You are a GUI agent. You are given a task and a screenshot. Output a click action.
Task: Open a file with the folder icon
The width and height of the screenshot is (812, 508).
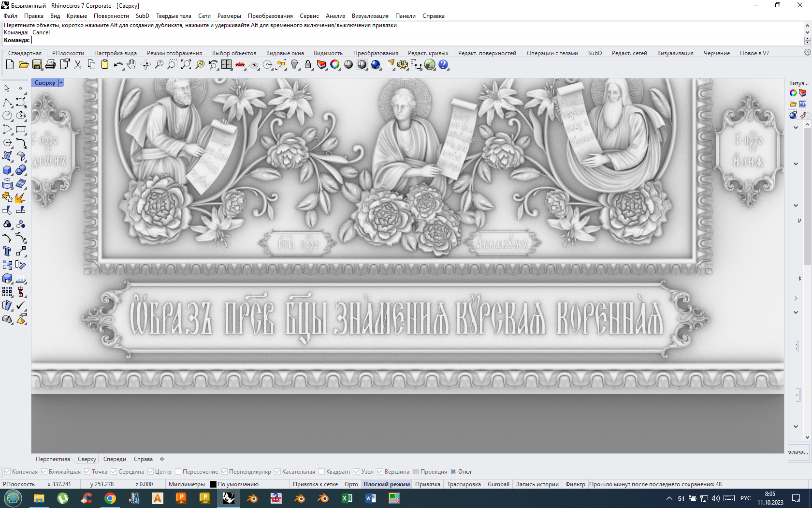coord(23,64)
